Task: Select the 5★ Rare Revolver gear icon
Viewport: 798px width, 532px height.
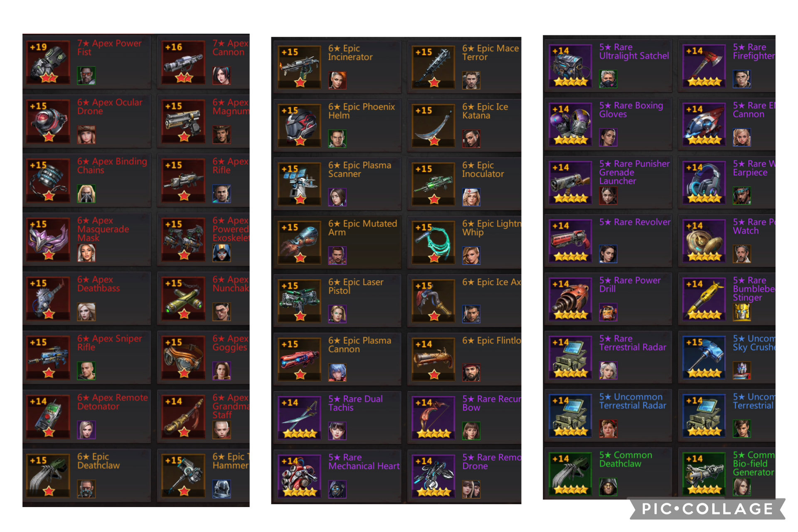Action: click(571, 241)
